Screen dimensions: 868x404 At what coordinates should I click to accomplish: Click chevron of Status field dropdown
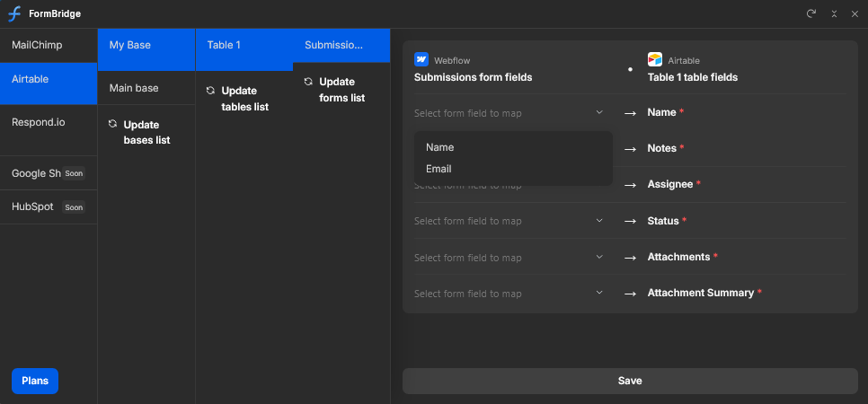click(x=599, y=220)
